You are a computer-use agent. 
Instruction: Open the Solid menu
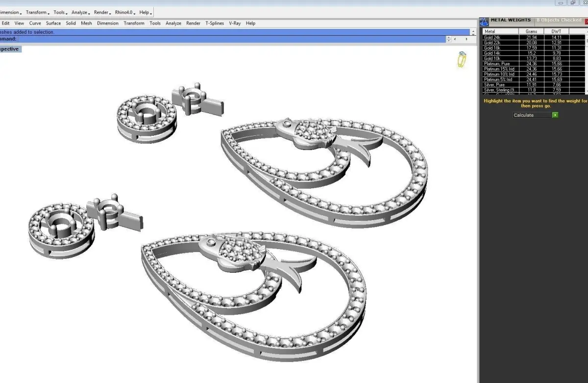[x=71, y=23]
